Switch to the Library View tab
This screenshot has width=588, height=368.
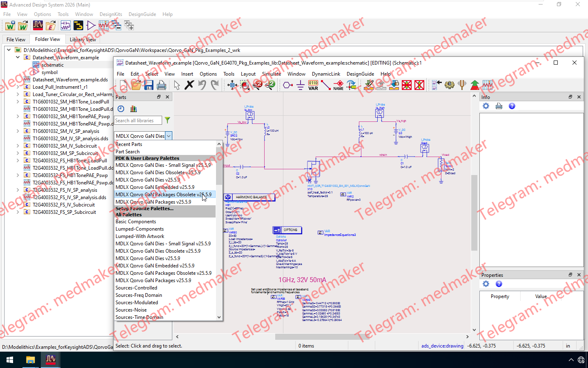click(x=83, y=39)
